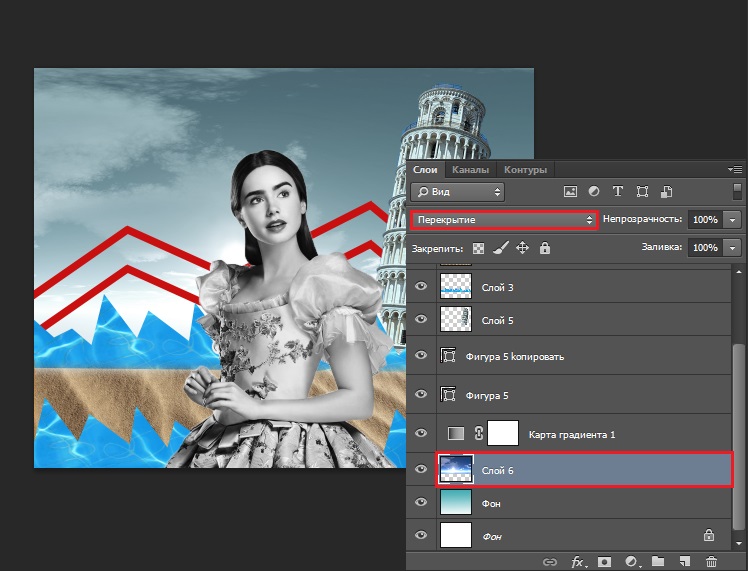
Task: Toggle visibility of Карта градиента 1 layer
Action: pos(421,433)
